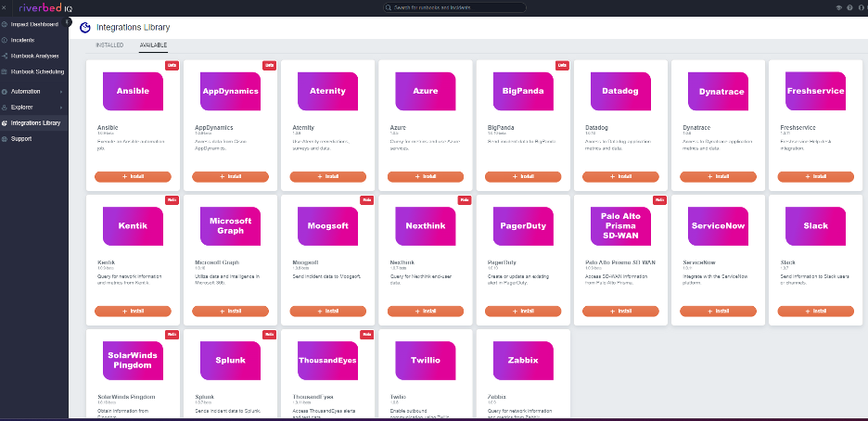Click the 'Kentik' card name text
Image resolution: width=868 pixels, height=421 pixels.
point(107,262)
